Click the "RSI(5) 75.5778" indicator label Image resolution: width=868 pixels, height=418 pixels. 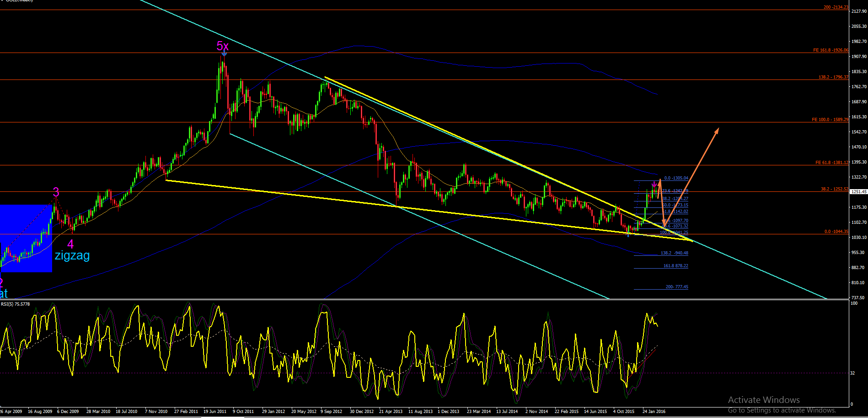click(16, 304)
